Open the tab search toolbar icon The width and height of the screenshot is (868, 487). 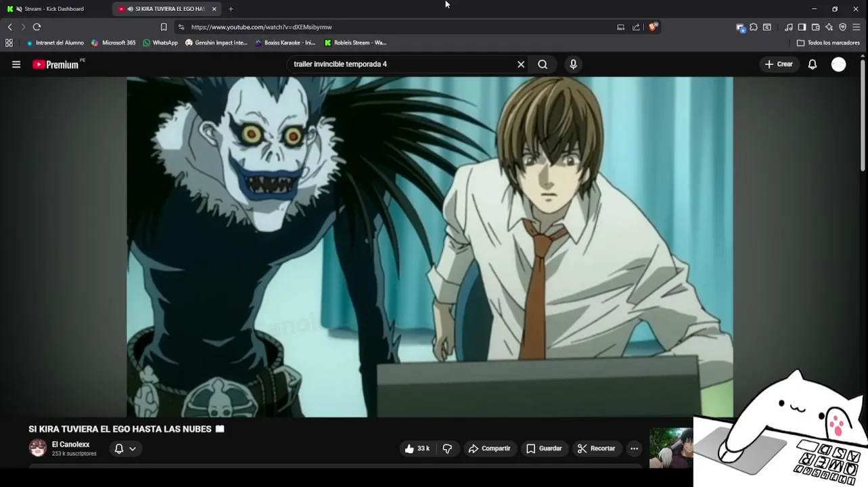[767, 27]
